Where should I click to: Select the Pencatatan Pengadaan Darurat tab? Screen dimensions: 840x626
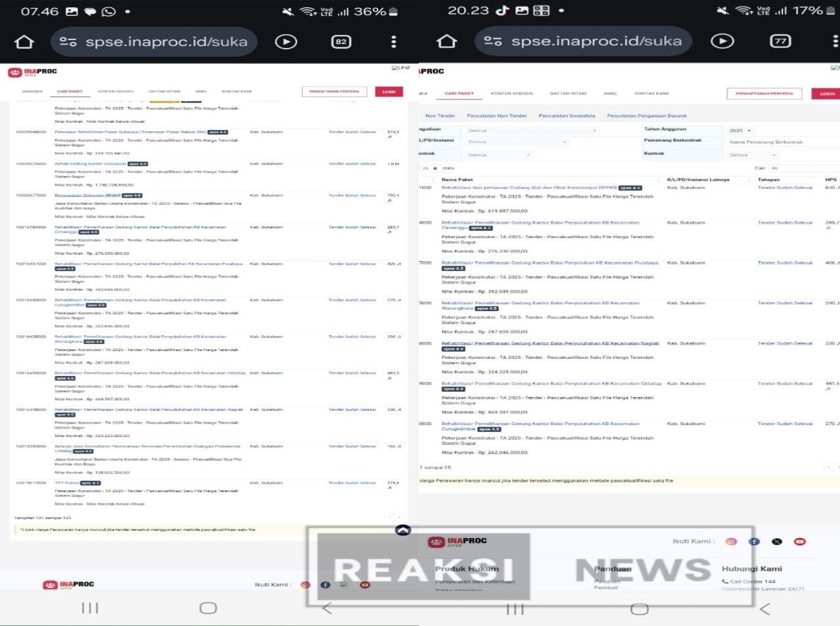646,115
